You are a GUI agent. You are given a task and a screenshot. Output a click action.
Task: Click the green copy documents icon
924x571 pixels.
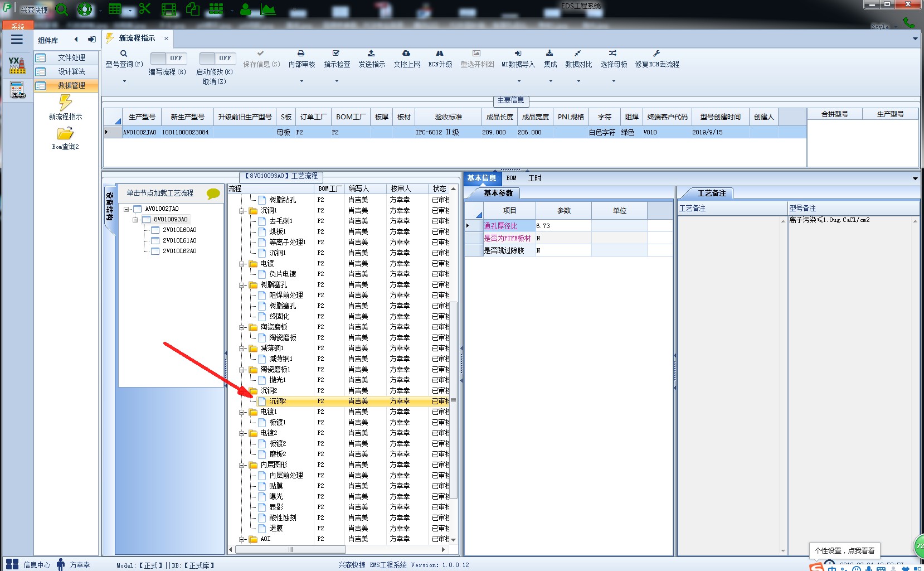[x=193, y=9]
